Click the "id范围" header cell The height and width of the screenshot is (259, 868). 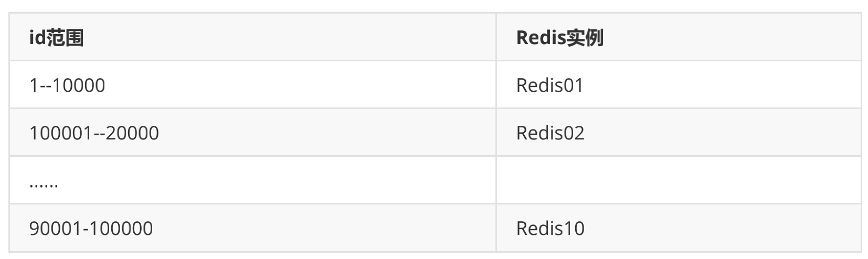[56, 38]
